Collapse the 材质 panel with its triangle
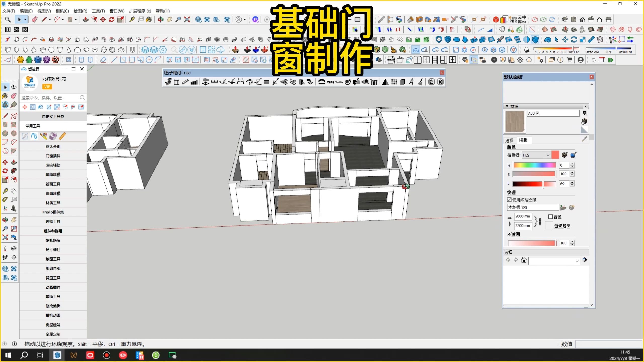The height and width of the screenshot is (362, 644). 507,106
